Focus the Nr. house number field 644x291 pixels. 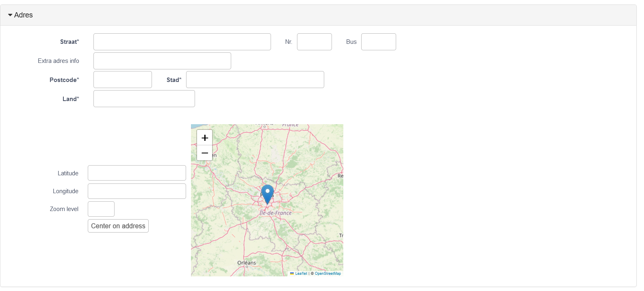pyautogui.click(x=314, y=42)
